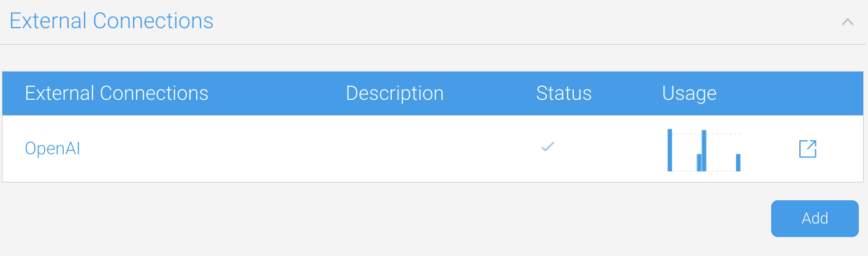
Task: Click the OpenAI status checkmark icon
Action: tap(547, 146)
